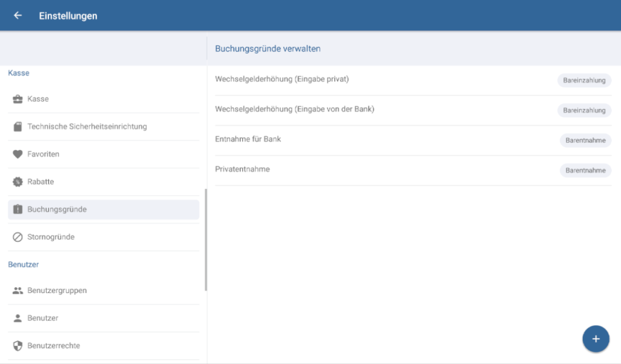Select Wechselgelderhöhung (Eingabe von der Bank)
The image size is (621, 364).
[x=295, y=110]
